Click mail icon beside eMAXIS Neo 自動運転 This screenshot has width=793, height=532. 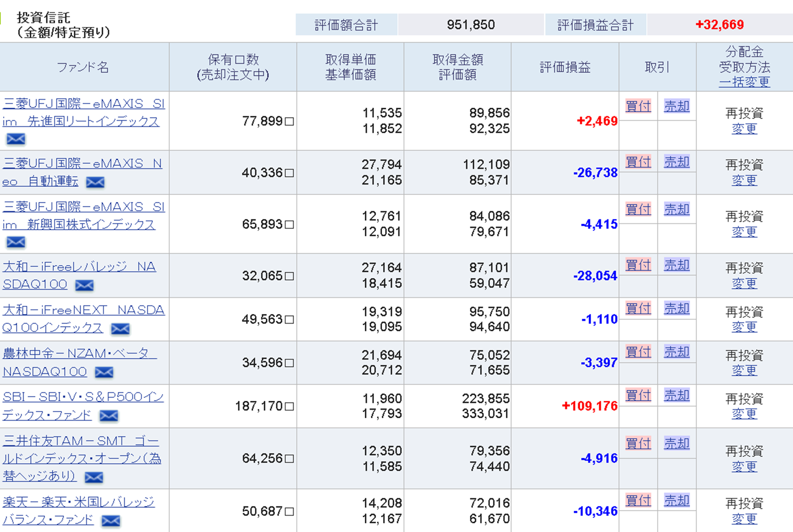coord(95,182)
